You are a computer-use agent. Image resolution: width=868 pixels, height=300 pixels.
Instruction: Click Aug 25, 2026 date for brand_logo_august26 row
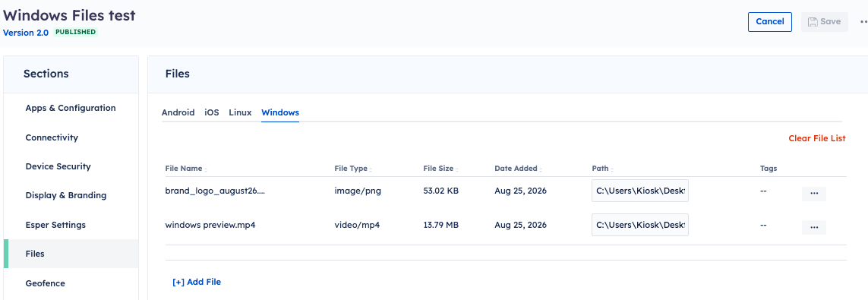click(x=520, y=191)
